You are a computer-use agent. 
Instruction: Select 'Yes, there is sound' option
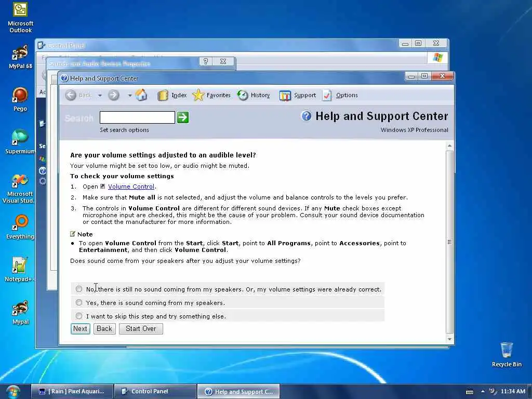[79, 302]
